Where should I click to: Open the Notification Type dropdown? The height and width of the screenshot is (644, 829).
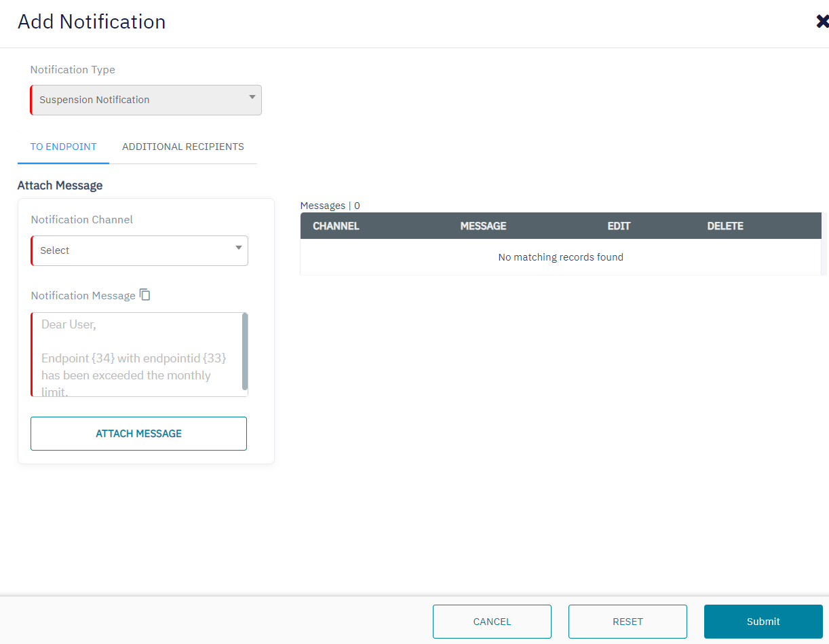[x=146, y=100]
